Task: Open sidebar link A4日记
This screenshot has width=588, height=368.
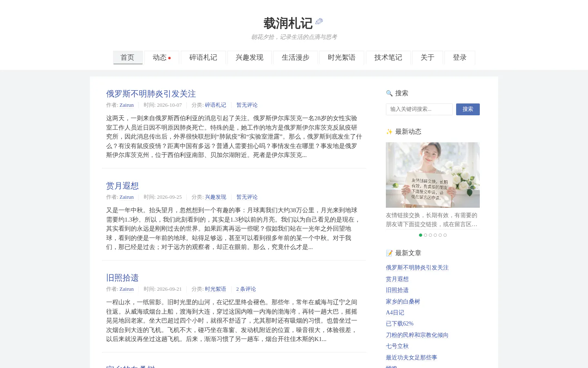Action: [395, 312]
